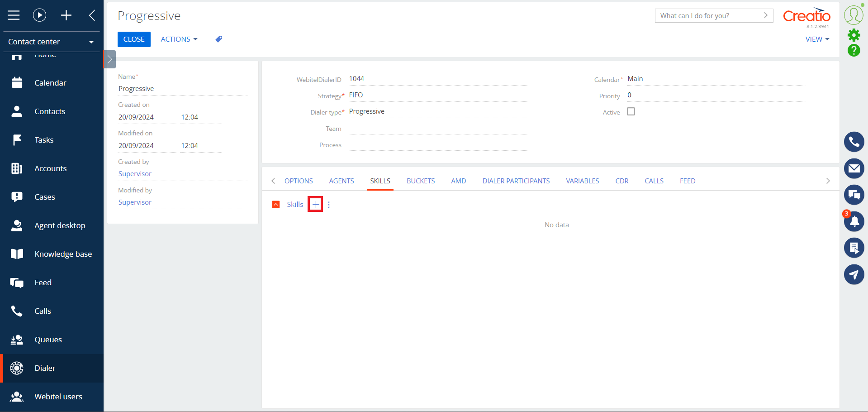Open the email panel button
The width and height of the screenshot is (868, 412).
tap(854, 168)
